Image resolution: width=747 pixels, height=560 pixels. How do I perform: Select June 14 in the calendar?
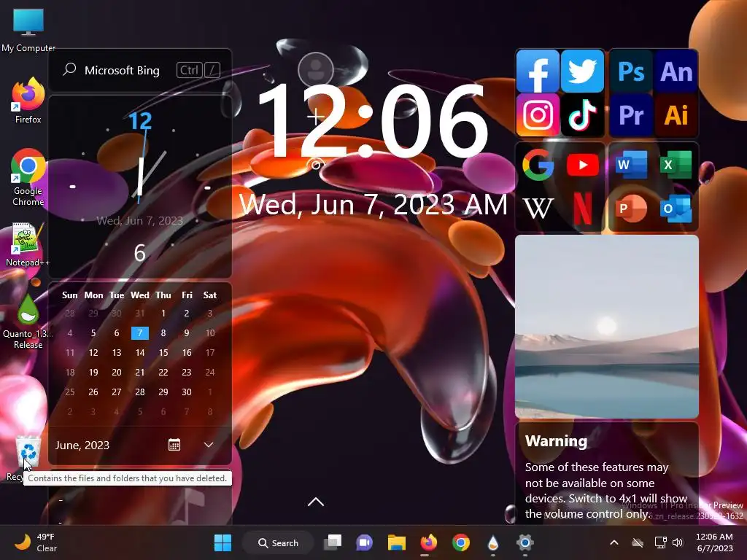pyautogui.click(x=140, y=352)
